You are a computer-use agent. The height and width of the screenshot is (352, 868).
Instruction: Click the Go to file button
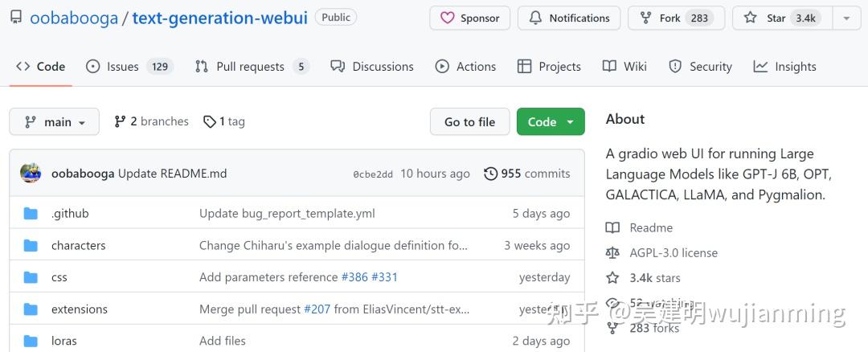469,122
